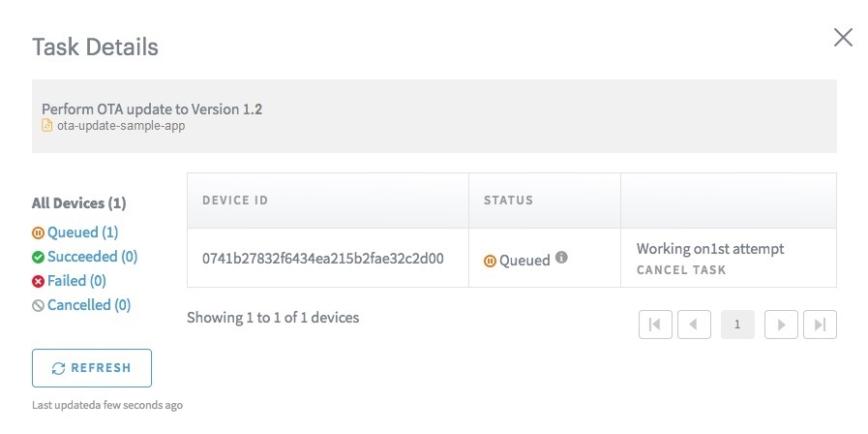Click the orange Queued icon in the status cell

click(490, 261)
